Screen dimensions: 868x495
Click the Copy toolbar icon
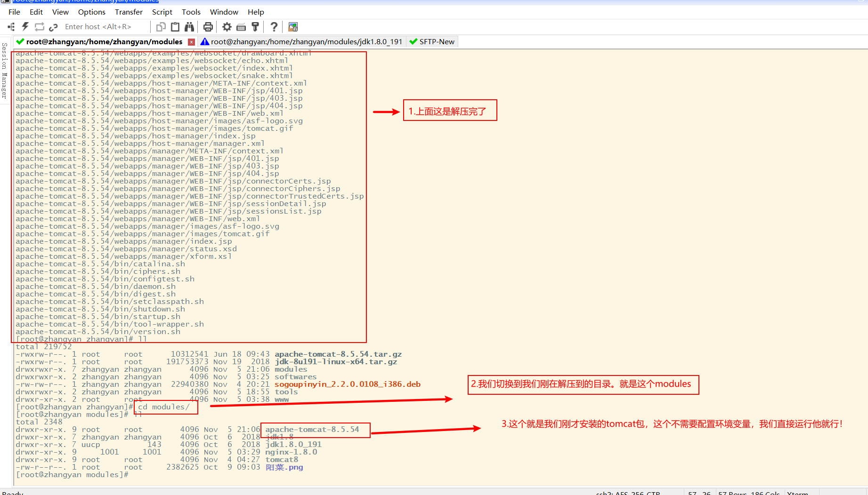coord(161,27)
